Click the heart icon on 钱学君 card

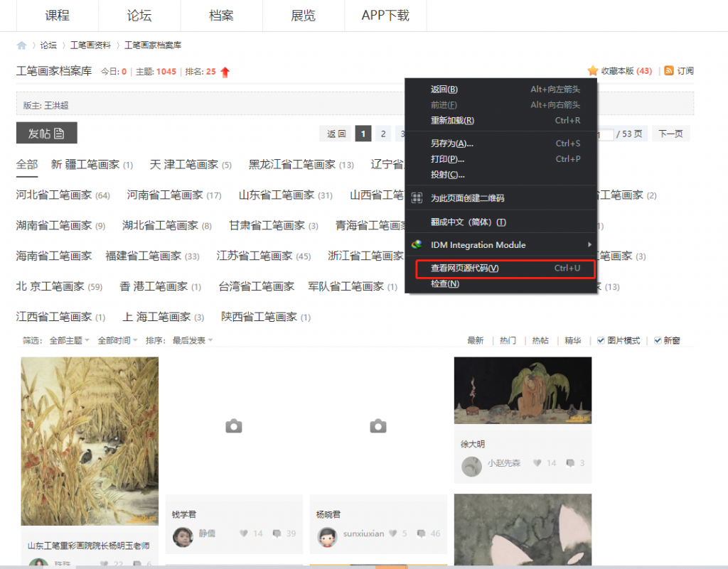point(244,533)
